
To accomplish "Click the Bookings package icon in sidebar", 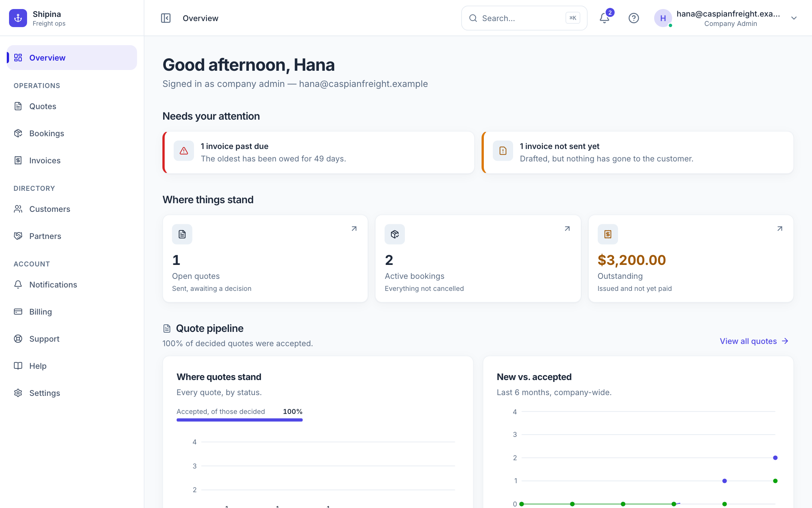I will (18, 133).
